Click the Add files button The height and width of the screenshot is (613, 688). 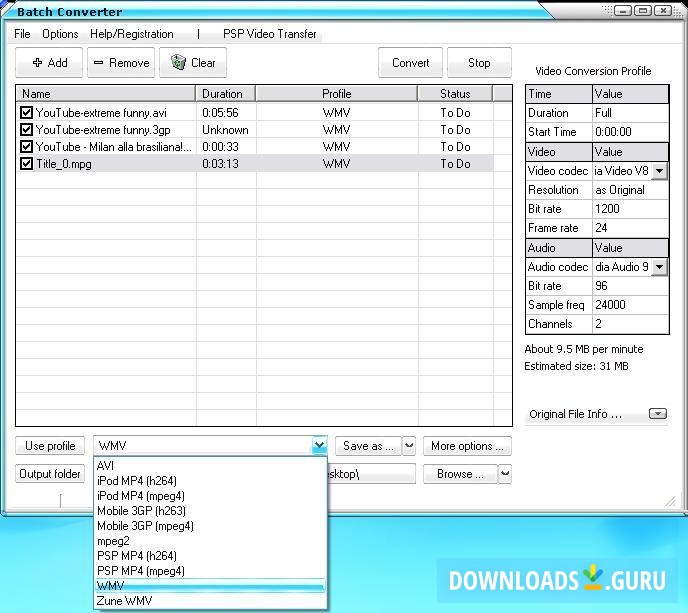49,63
